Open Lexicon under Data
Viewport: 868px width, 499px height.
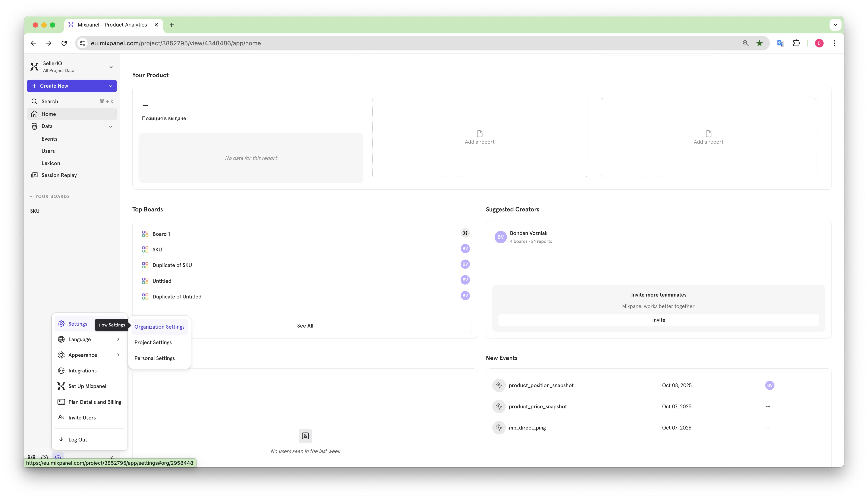51,163
